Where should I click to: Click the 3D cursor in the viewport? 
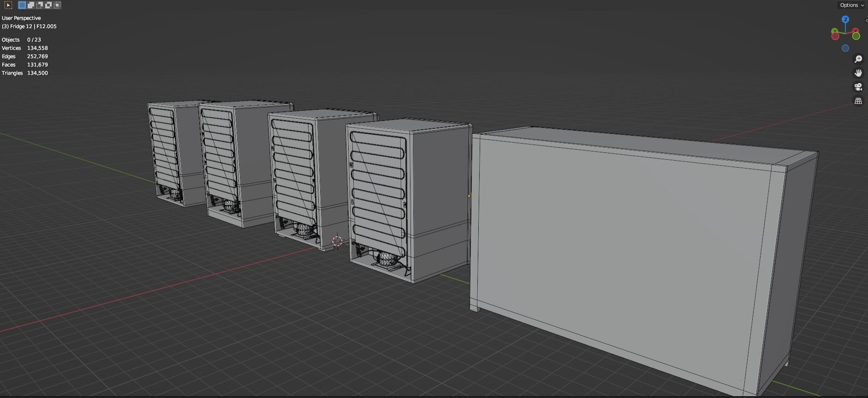[337, 241]
